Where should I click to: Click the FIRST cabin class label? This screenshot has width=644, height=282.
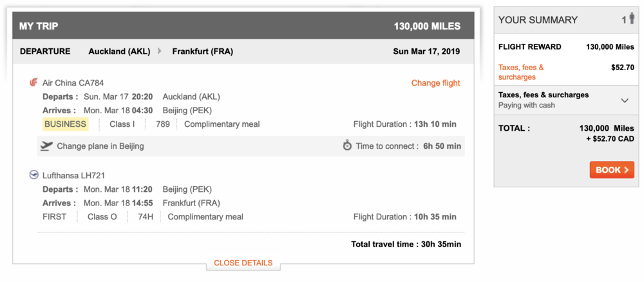[55, 217]
